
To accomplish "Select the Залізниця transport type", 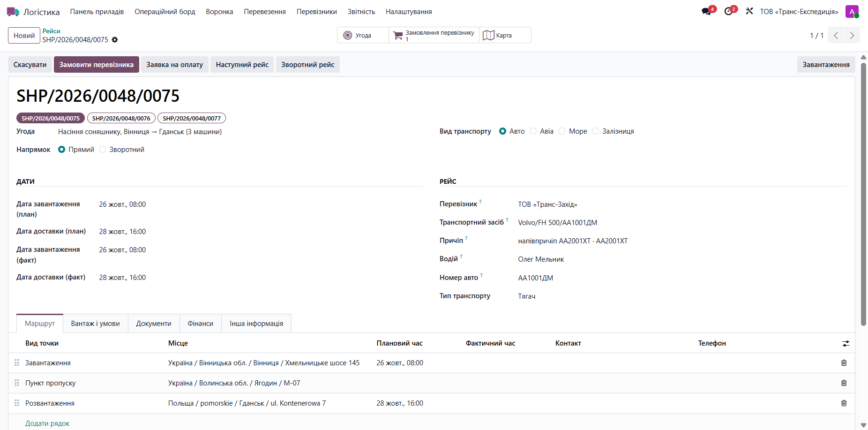I will (595, 131).
